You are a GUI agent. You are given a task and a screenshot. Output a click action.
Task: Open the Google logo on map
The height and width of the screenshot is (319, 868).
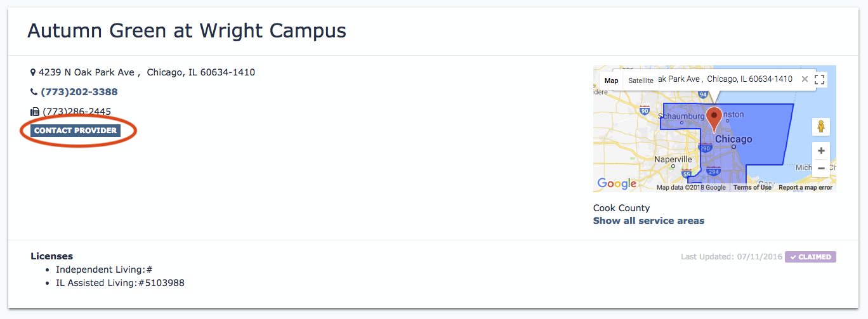(617, 184)
